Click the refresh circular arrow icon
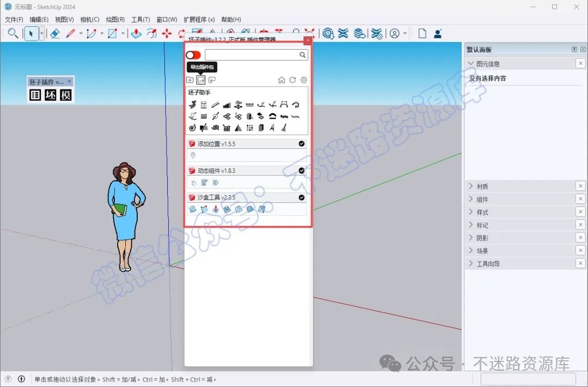This screenshot has height=387, width=588. [x=292, y=80]
